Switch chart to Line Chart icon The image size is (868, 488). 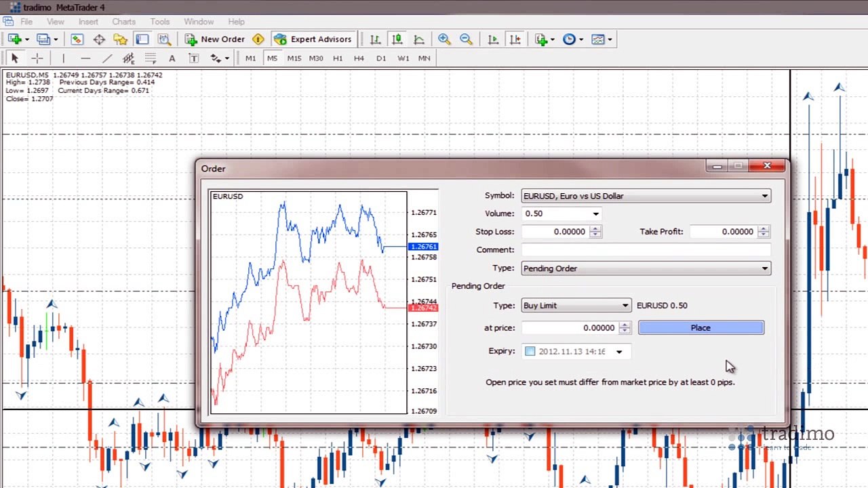419,39
